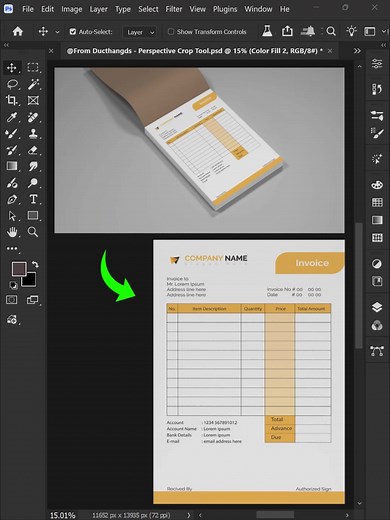Select the Hand tool

[12, 232]
